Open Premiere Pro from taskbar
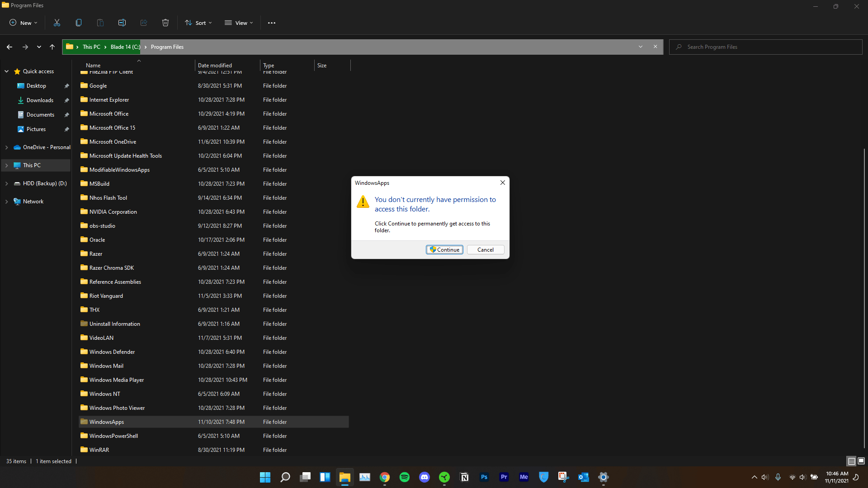868x488 pixels. pos(504,477)
